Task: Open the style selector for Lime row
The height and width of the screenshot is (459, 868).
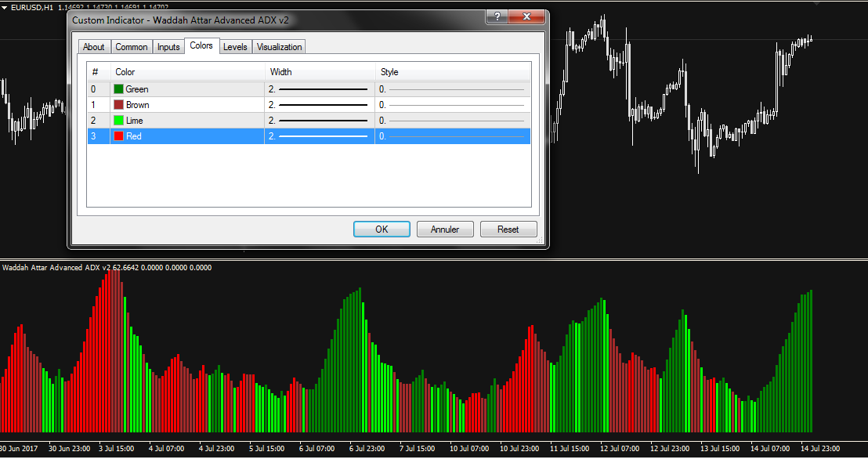Action: (x=453, y=120)
